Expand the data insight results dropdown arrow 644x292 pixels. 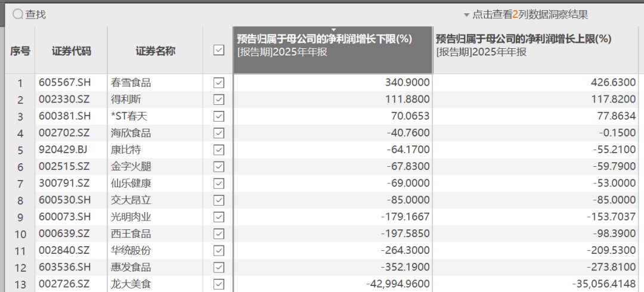click(466, 15)
